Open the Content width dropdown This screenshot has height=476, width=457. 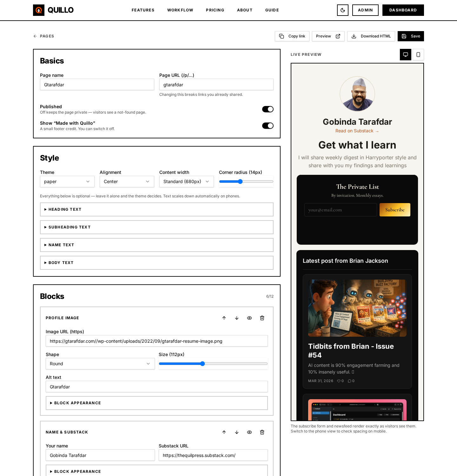(187, 182)
